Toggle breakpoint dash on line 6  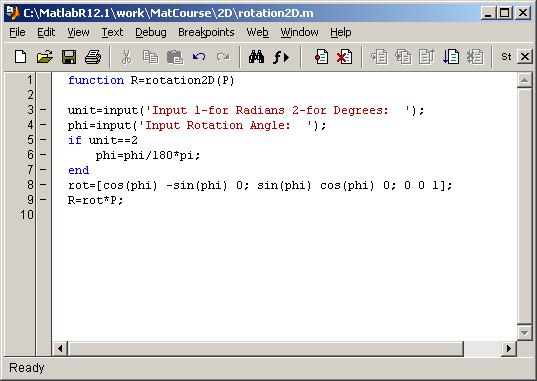click(43, 155)
